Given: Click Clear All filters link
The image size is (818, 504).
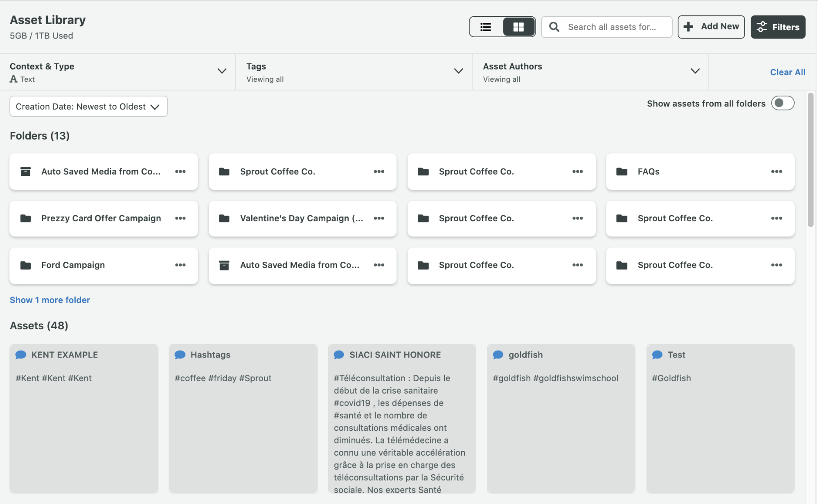Looking at the screenshot, I should [x=787, y=72].
